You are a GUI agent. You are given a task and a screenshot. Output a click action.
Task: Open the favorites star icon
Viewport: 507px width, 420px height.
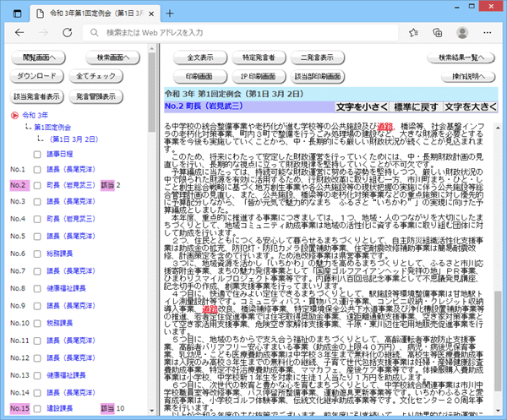(x=413, y=32)
